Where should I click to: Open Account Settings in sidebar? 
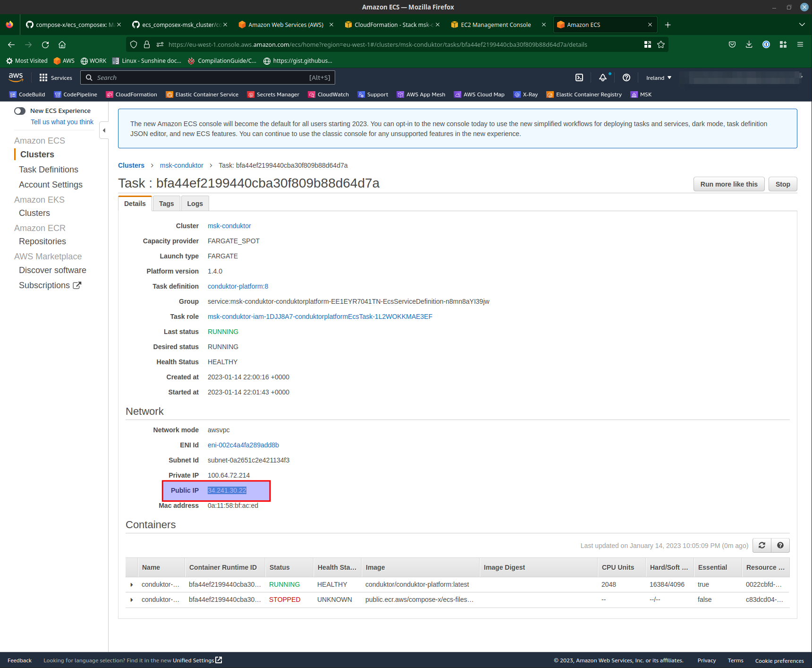(x=51, y=185)
